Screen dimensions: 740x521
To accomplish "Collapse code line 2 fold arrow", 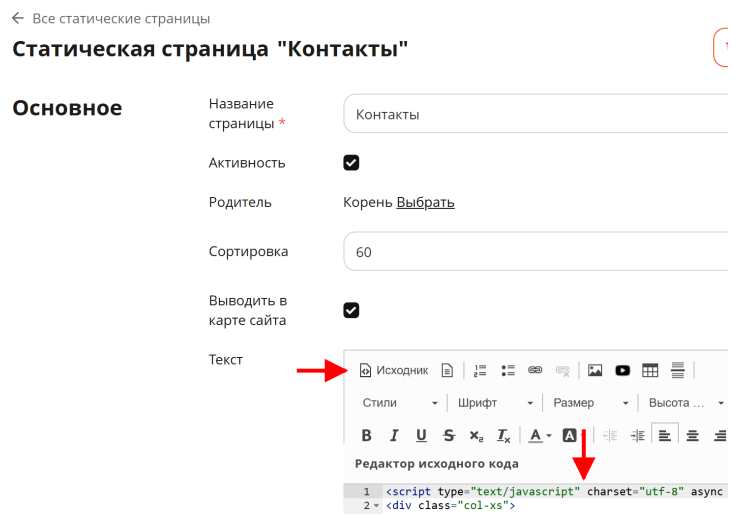I will 376,506.
